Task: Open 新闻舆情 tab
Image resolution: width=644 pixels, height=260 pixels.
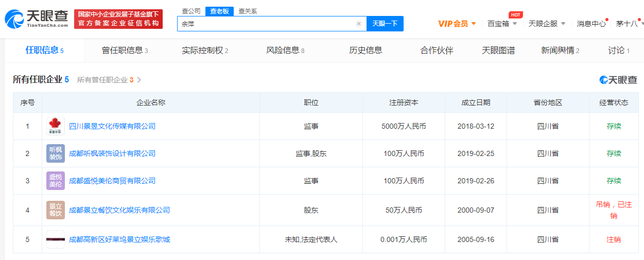Action: (560, 50)
